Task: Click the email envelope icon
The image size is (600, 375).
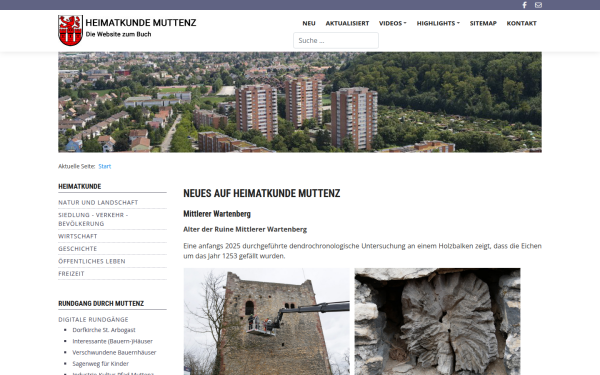Action: click(x=538, y=5)
